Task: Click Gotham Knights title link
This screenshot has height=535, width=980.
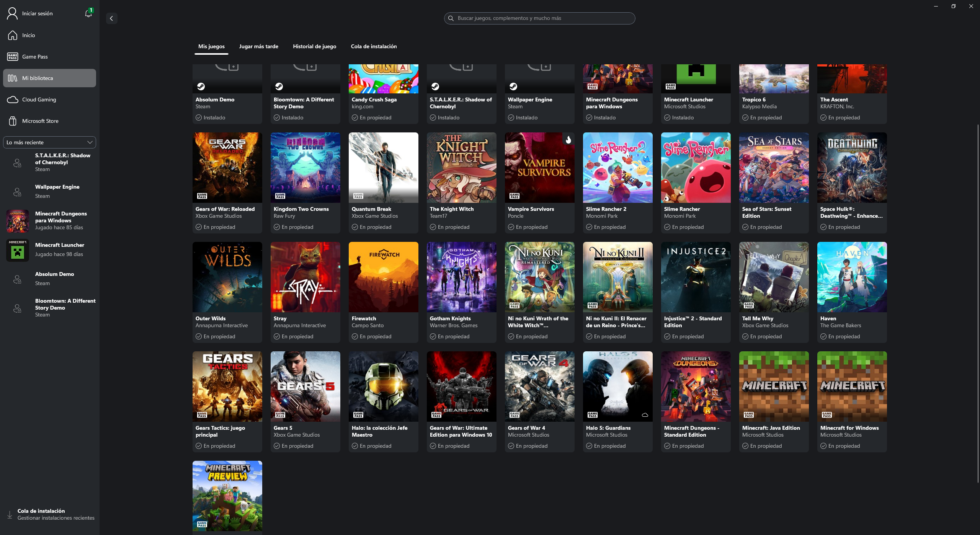Action: [450, 318]
